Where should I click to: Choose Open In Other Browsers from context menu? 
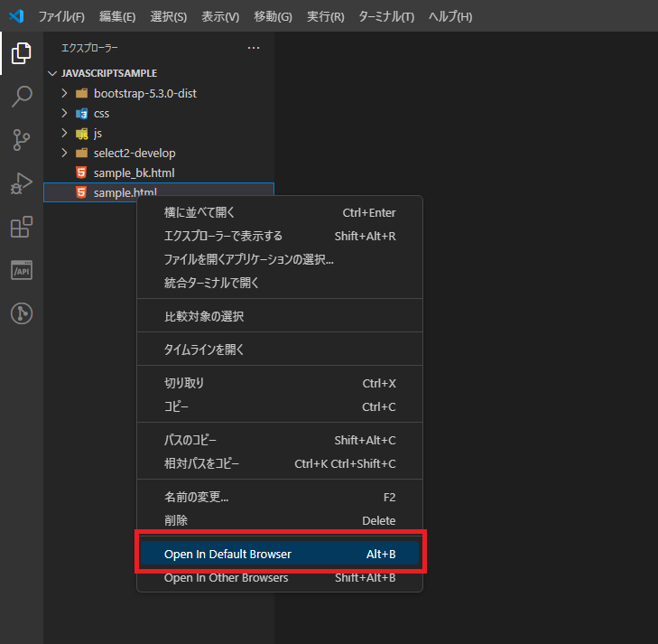pos(226,578)
